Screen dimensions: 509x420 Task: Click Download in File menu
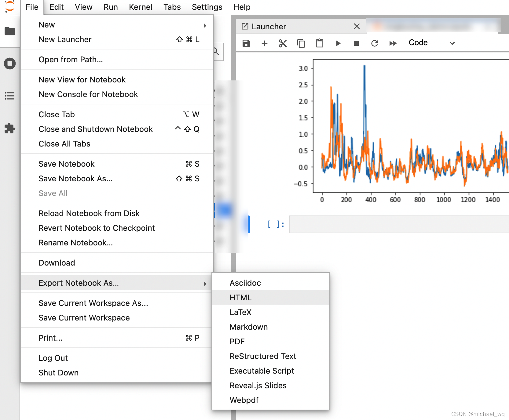click(117, 263)
